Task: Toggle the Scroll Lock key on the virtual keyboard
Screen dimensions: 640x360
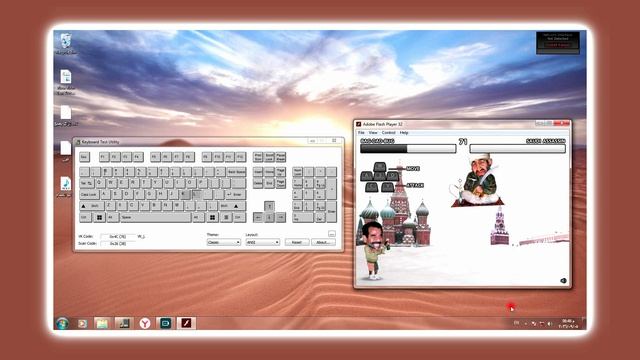Action: point(269,157)
